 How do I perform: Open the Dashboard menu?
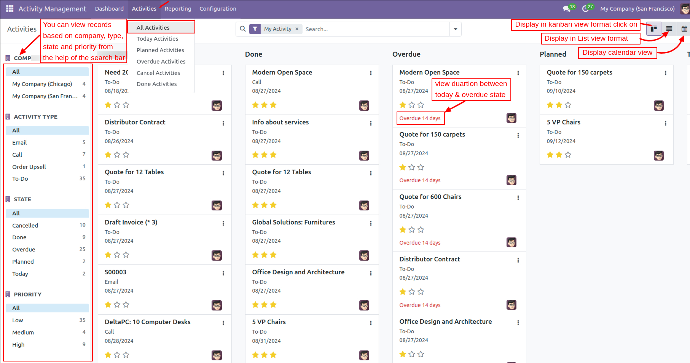pyautogui.click(x=109, y=9)
